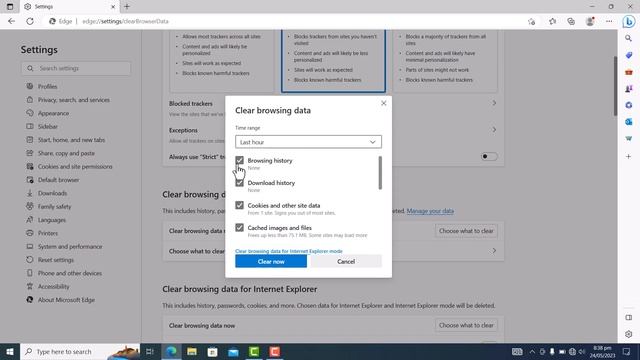
Task: Click the Windows taskbar search box
Action: point(80,351)
